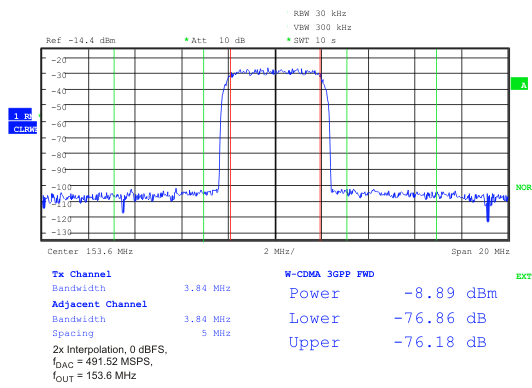
Task: Click the green A trace indicator
Action: pos(519,84)
